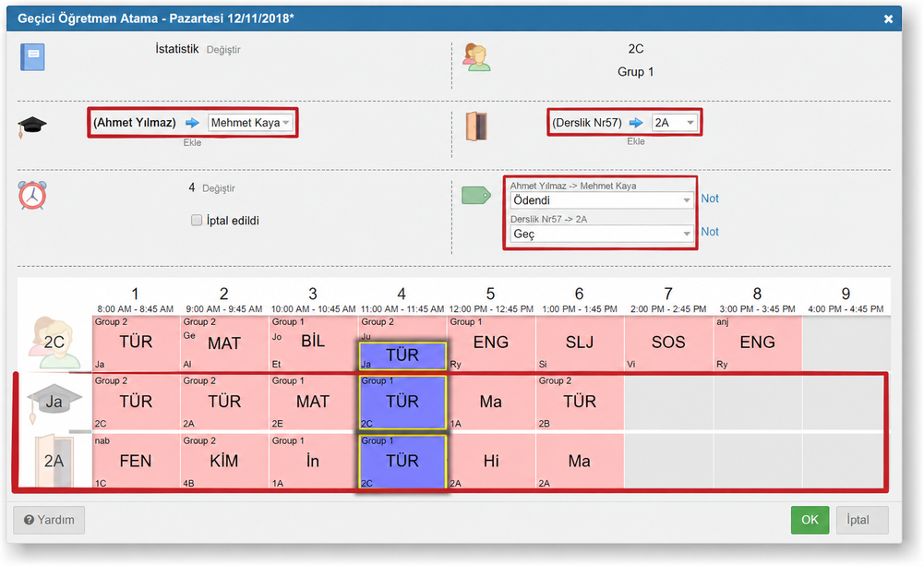
Task: Expand the Geç dropdown
Action: pos(601,235)
